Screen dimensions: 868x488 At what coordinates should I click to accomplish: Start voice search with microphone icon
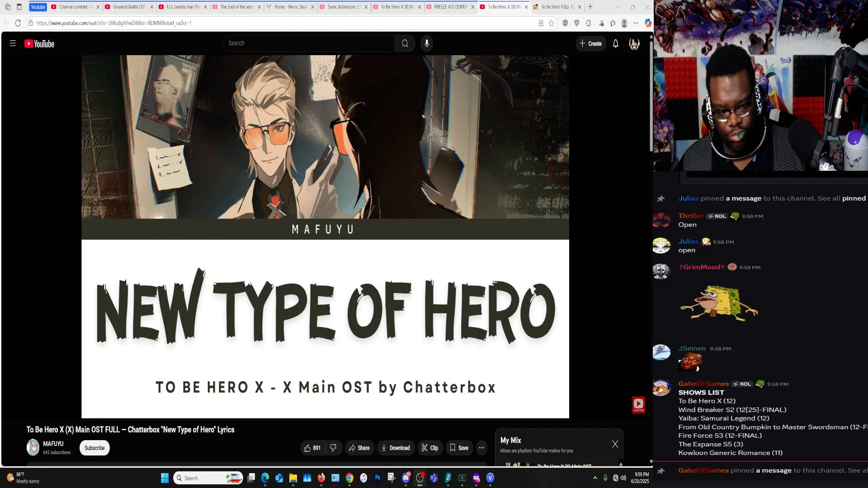427,43
